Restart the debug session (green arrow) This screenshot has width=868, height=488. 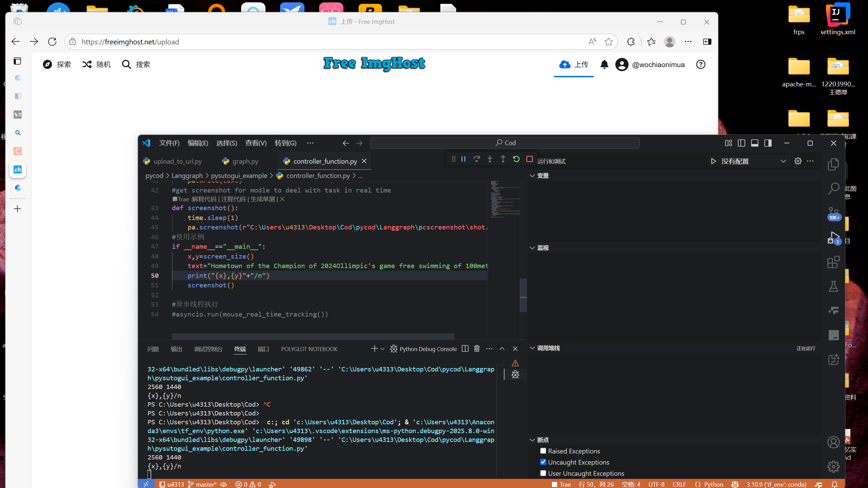pyautogui.click(x=516, y=159)
